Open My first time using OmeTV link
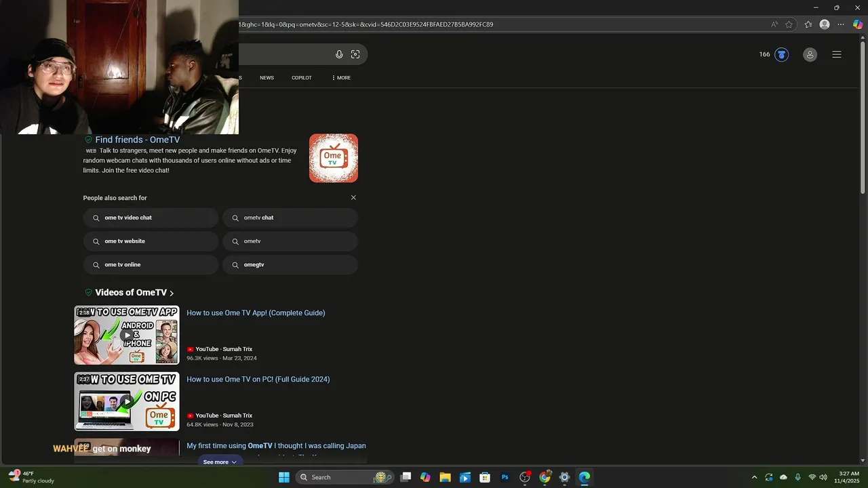868x488 pixels. pyautogui.click(x=276, y=446)
